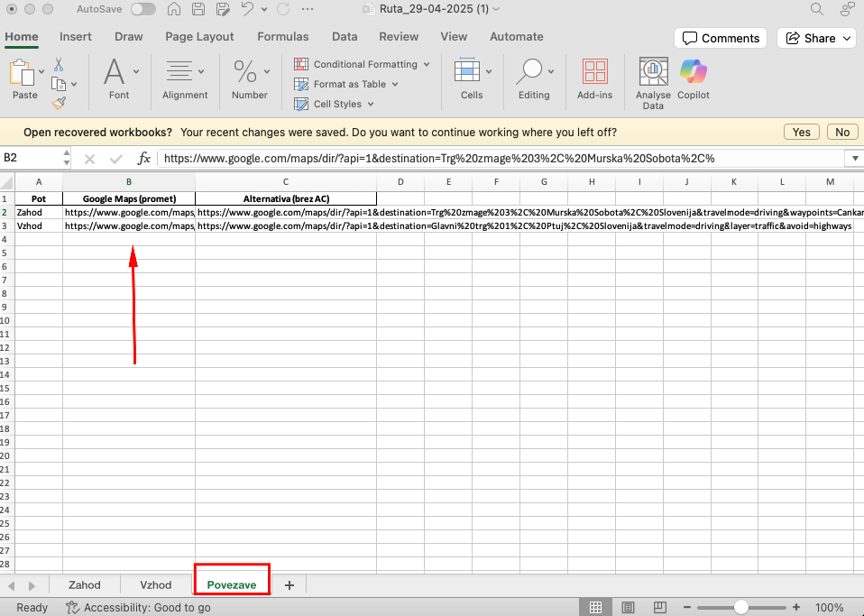The image size is (864, 616).
Task: Click the Cut scissors icon
Action: pos(59,65)
